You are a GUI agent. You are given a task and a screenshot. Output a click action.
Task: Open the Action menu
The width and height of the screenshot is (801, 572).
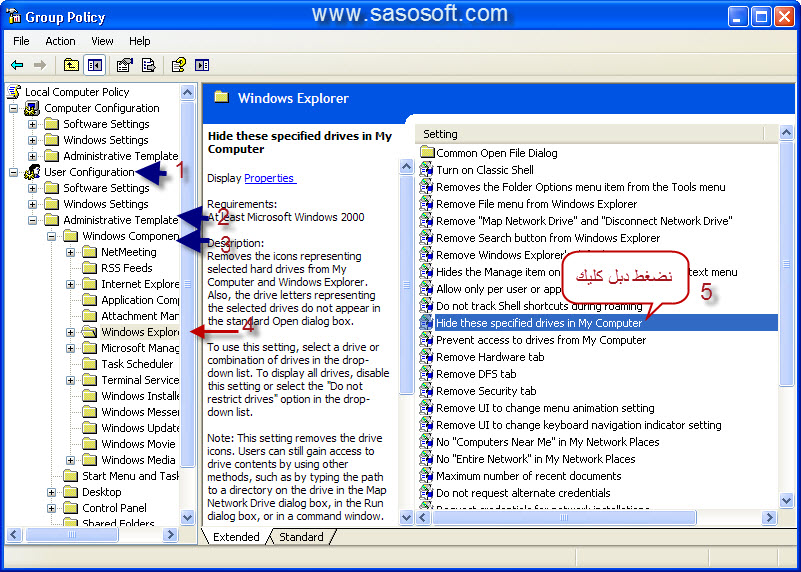[x=60, y=41]
